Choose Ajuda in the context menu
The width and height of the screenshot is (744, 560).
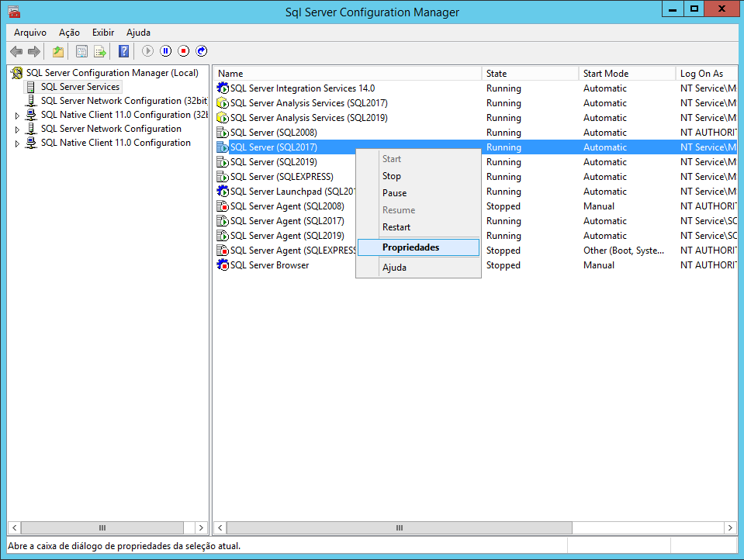coord(418,268)
